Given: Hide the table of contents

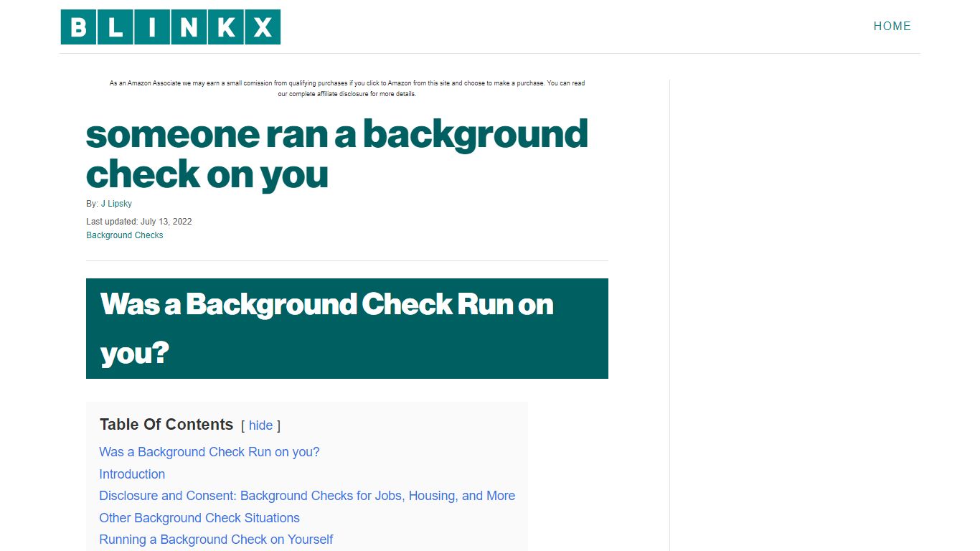Looking at the screenshot, I should [260, 425].
